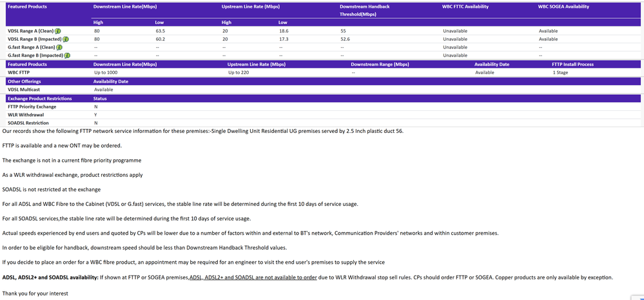This screenshot has height=300, width=644.
Task: Select the VDSL Range A (Clean) row label
Action: pos(31,31)
